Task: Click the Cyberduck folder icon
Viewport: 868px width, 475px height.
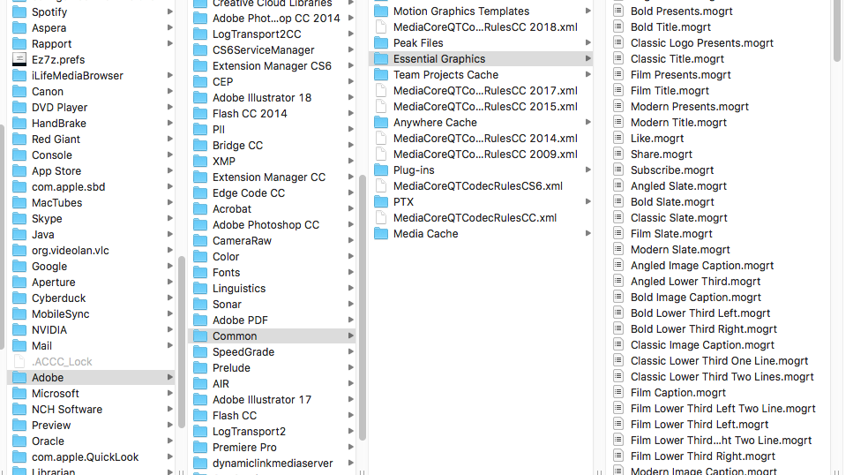Action: click(x=19, y=298)
